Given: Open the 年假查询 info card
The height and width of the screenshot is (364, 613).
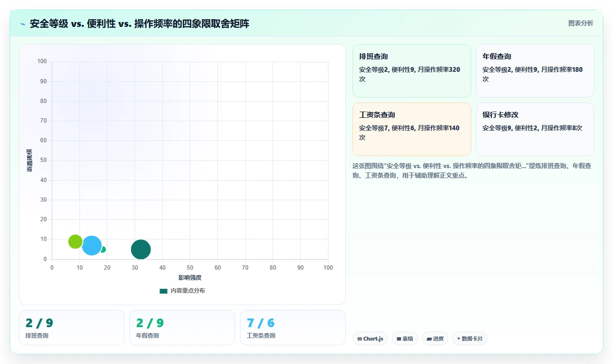Looking at the screenshot, I should pyautogui.click(x=535, y=71).
